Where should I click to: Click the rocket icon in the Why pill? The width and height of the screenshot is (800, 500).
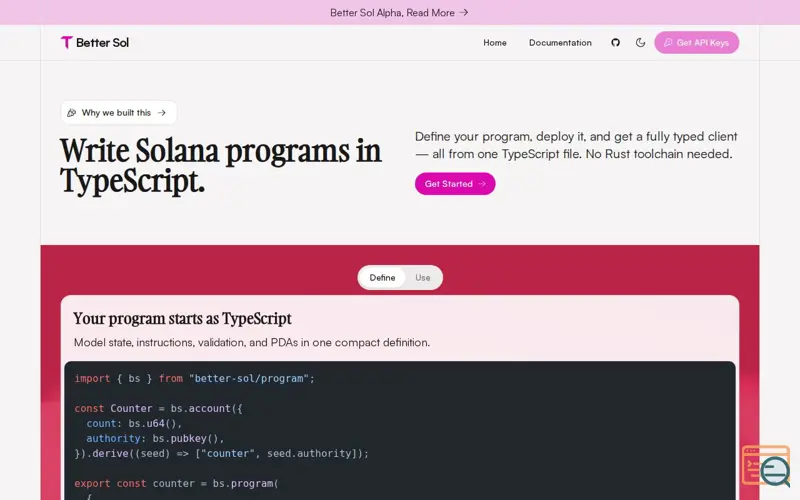point(72,113)
